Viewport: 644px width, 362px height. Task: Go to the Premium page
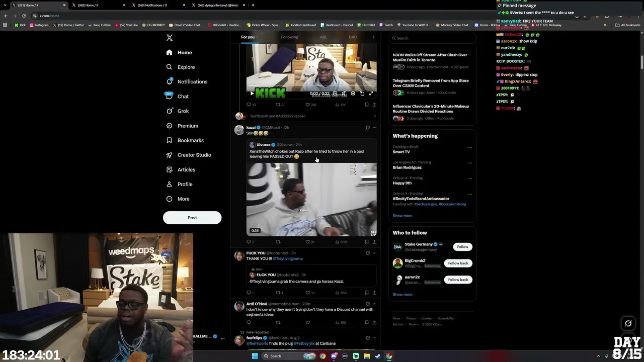point(182,126)
